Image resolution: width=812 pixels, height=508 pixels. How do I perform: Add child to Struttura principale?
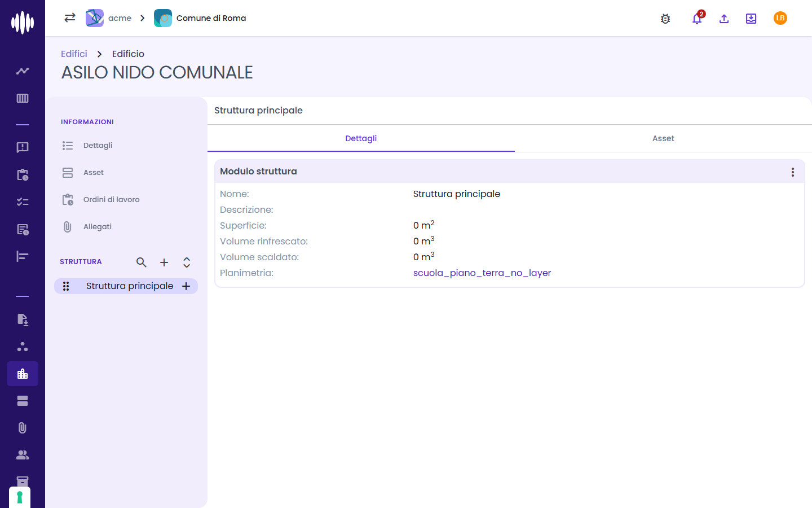pyautogui.click(x=186, y=286)
